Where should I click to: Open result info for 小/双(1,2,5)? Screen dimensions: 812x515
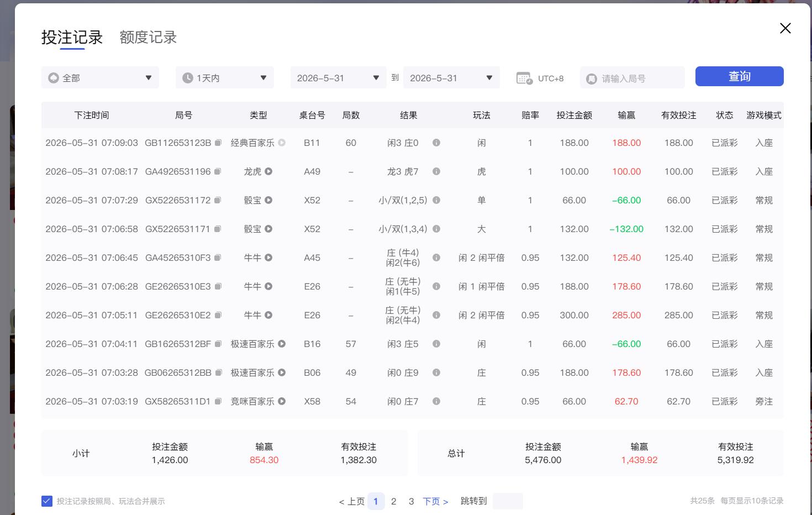coord(436,200)
